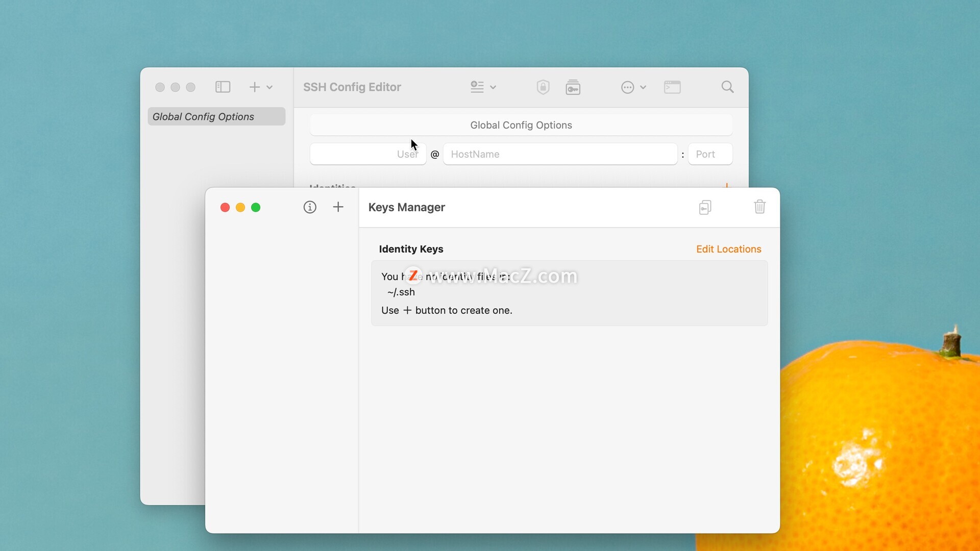This screenshot has height=551, width=980.
Task: Click the shield lock icon in SSH Config Editor
Action: 543,87
